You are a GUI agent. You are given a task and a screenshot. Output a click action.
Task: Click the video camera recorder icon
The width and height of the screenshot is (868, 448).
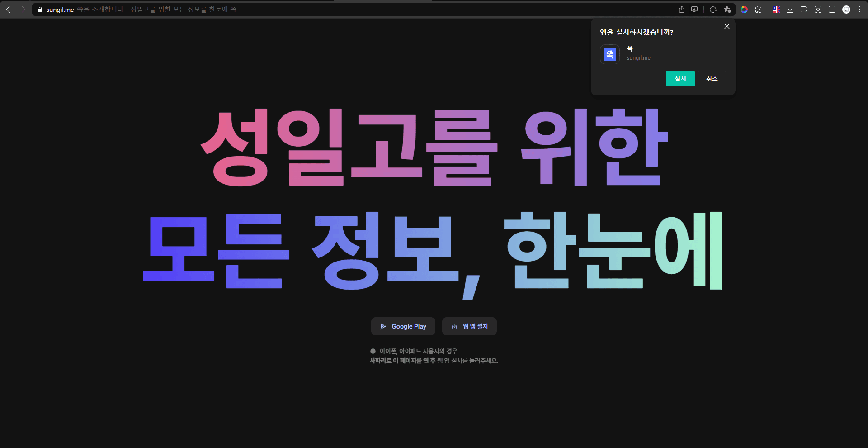pyautogui.click(x=804, y=10)
